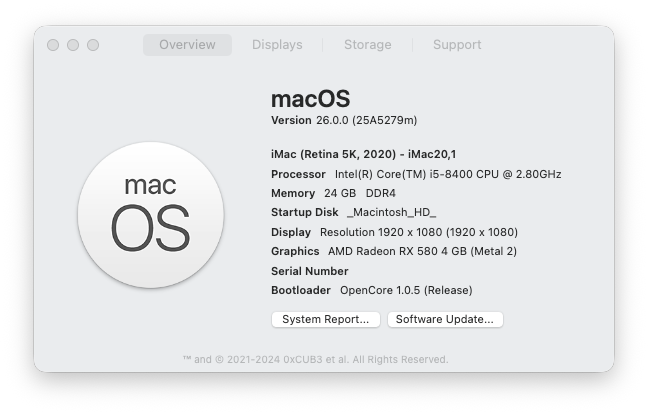The height and width of the screenshot is (414, 648).
Task: Click the Intel Core i5-8400 processor text
Action: tap(448, 174)
